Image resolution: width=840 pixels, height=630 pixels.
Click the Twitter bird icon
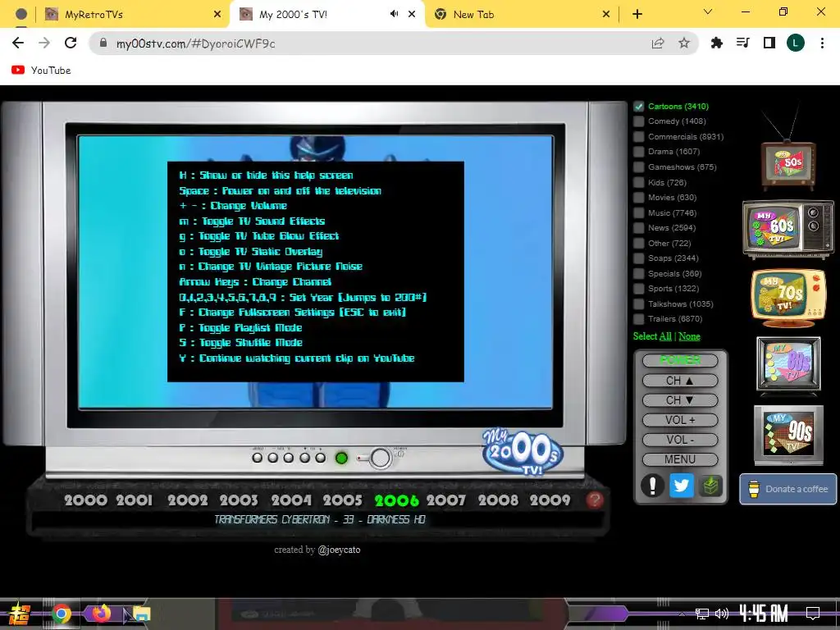pyautogui.click(x=682, y=486)
